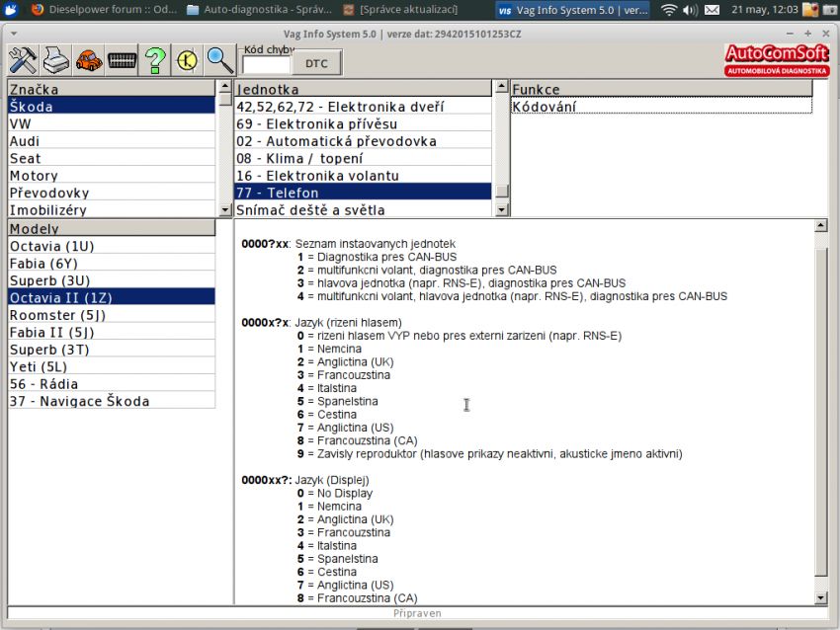Select 42,52,62,72 - Elektronika dveří unit
Image resolution: width=840 pixels, height=630 pixels.
click(363, 106)
